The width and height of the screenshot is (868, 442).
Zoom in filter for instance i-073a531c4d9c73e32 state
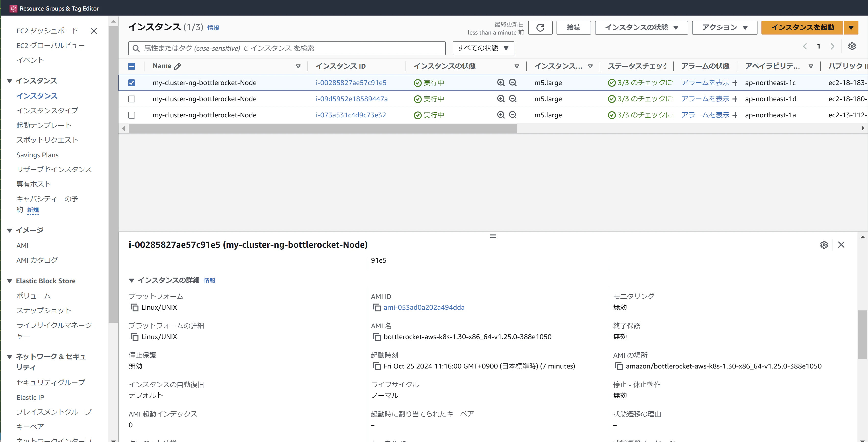(501, 115)
